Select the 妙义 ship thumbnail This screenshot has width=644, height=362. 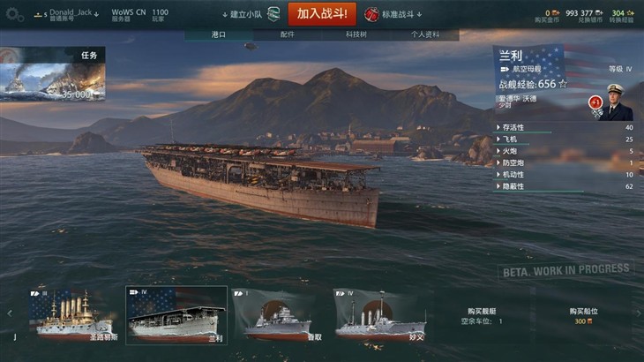382,315
